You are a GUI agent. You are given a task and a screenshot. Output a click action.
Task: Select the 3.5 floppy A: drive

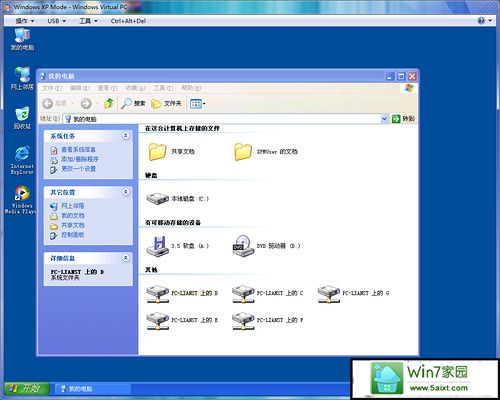(177, 246)
